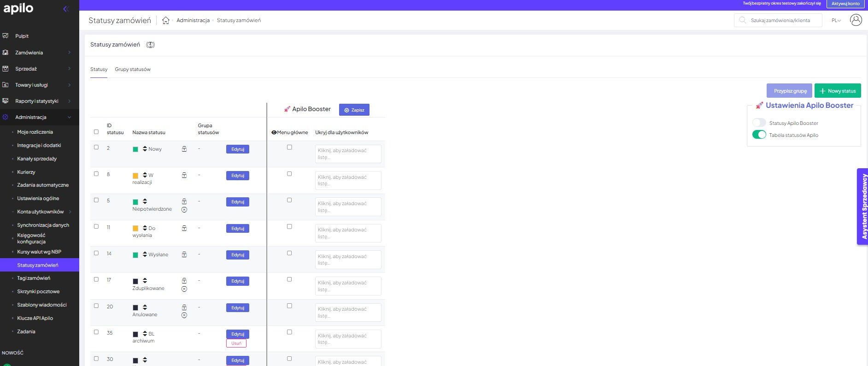Open Tagi zamówień in sidebar menu
The height and width of the screenshot is (366, 868).
[x=34, y=278]
